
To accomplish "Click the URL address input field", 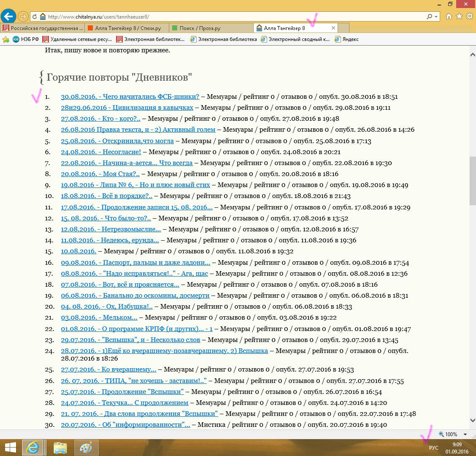I will [x=232, y=17].
